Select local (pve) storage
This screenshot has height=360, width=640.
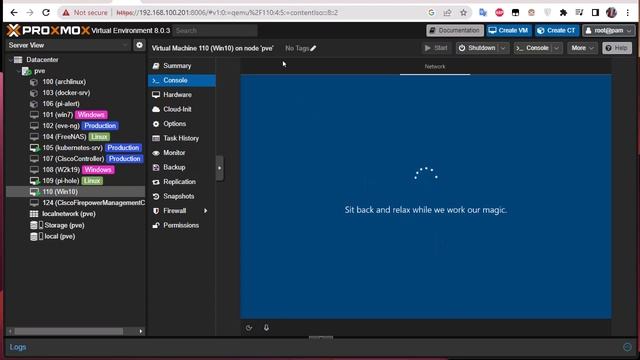click(x=59, y=236)
